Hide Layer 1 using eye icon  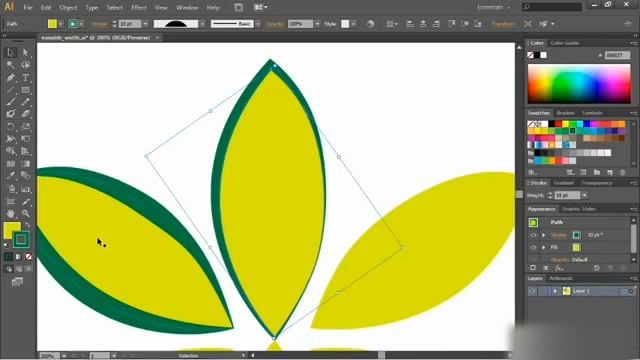click(532, 291)
